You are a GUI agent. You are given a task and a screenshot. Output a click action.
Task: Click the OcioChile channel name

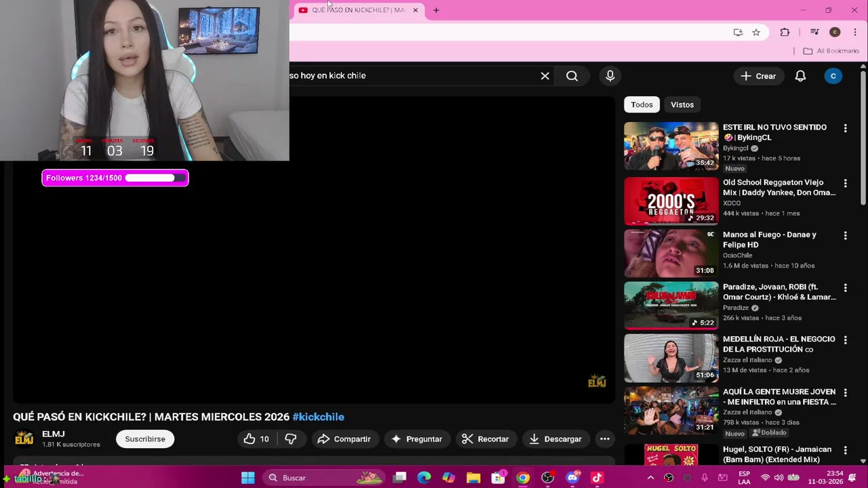tap(737, 256)
